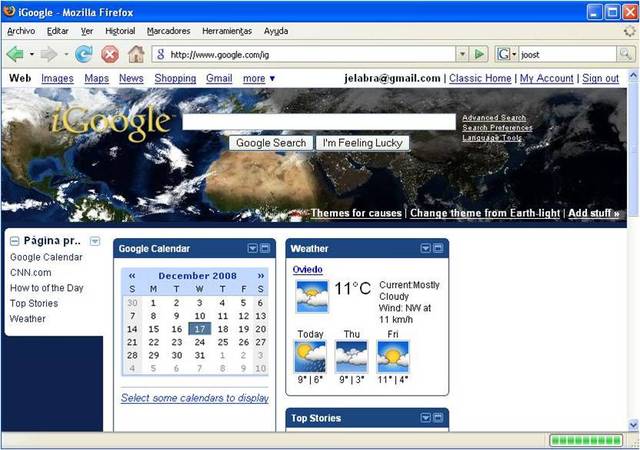Open the address bar history dropdown

(x=462, y=54)
